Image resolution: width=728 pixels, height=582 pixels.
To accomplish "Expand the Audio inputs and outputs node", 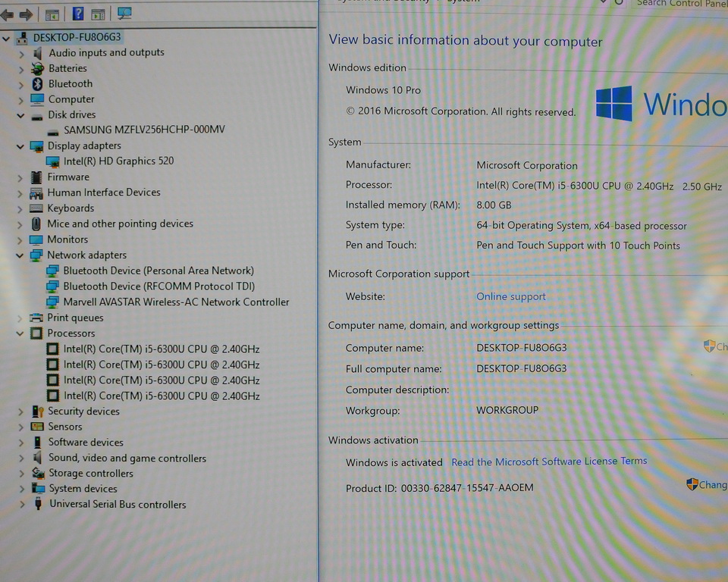I will (21, 55).
